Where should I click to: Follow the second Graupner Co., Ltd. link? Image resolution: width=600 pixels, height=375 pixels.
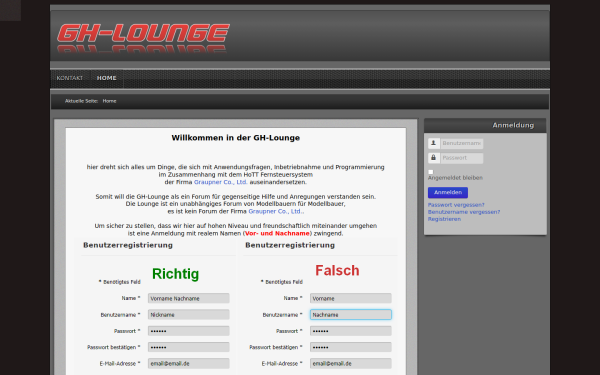pos(276,211)
